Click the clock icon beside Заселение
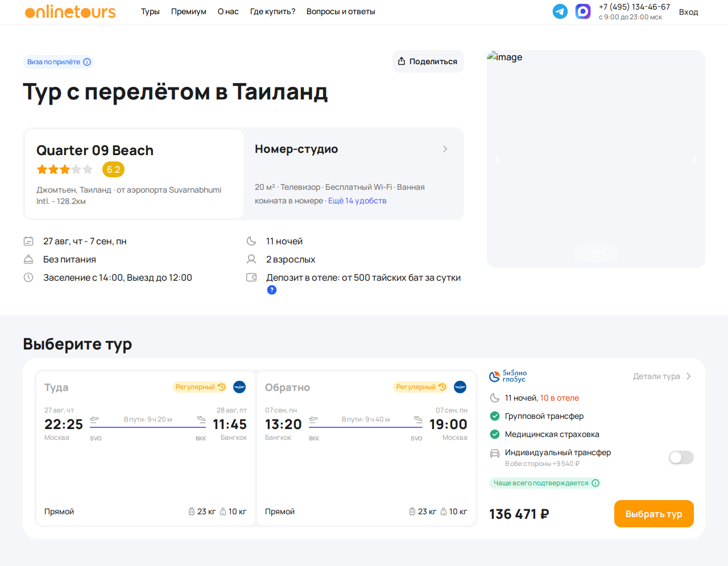The image size is (728, 566). pos(28,277)
